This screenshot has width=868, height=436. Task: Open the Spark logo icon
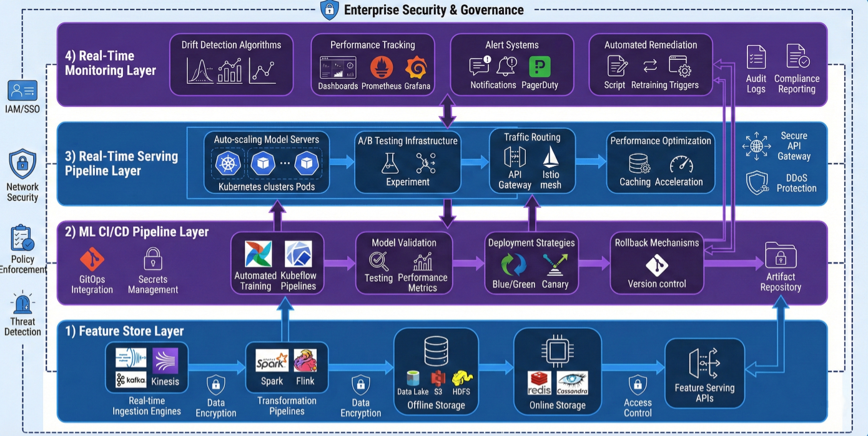coord(272,361)
